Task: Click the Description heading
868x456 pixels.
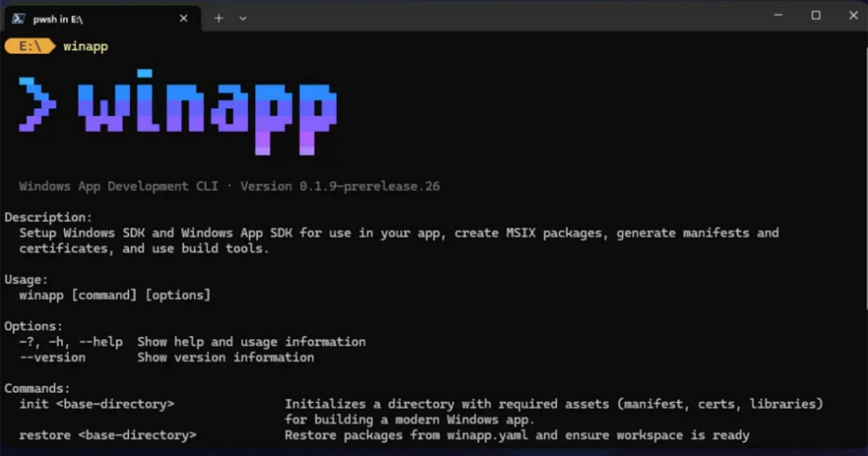Action: pyautogui.click(x=46, y=216)
